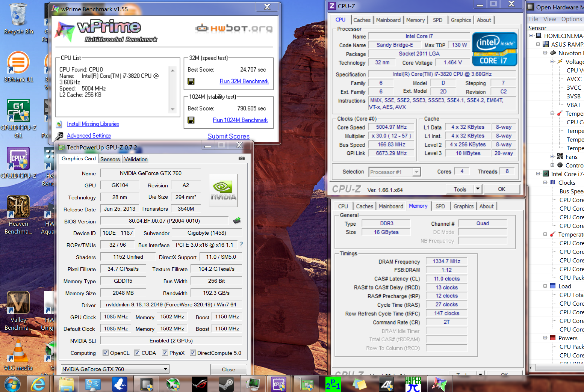The image size is (584, 392).
Task: Open the Heaven Benchmark desktop shortcut
Action: [x=18, y=215]
